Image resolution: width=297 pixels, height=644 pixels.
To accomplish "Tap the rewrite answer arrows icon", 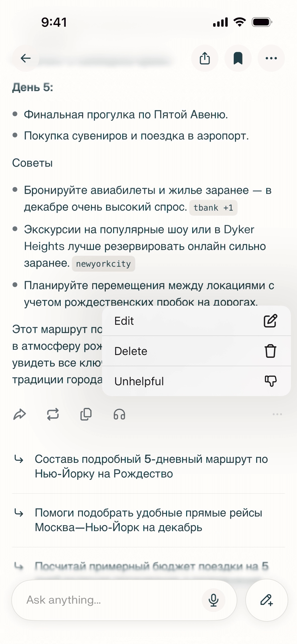I will coord(53,414).
